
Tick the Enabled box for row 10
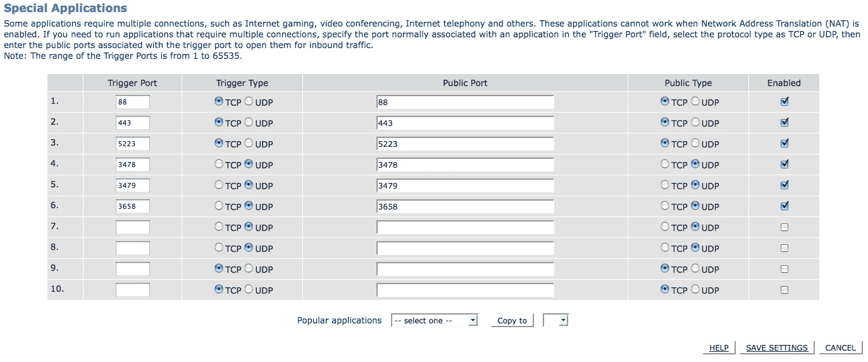click(784, 289)
